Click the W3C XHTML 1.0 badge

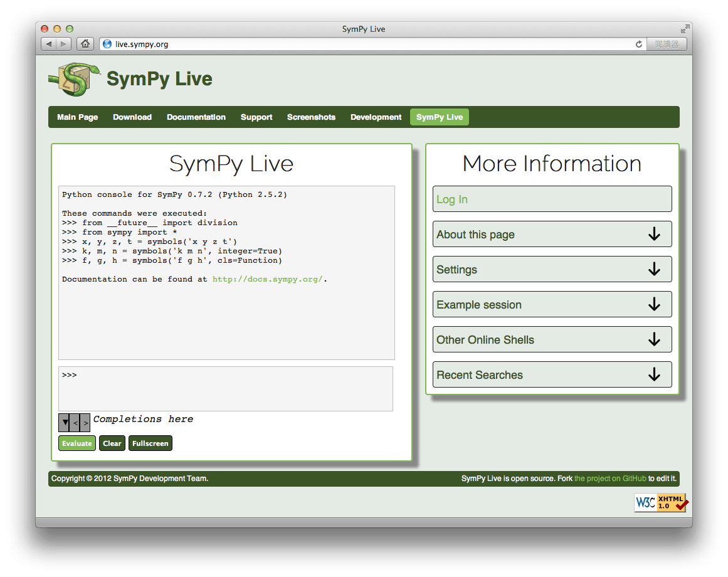(x=660, y=502)
